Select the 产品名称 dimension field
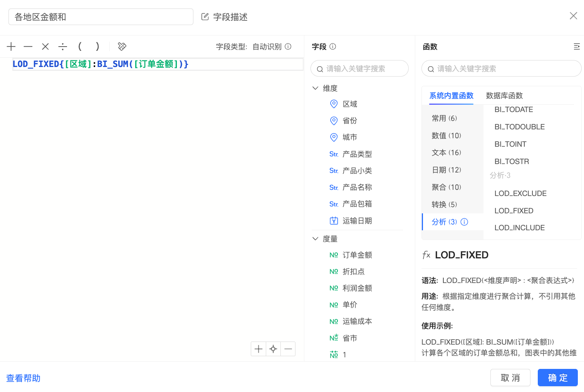 coord(357,187)
